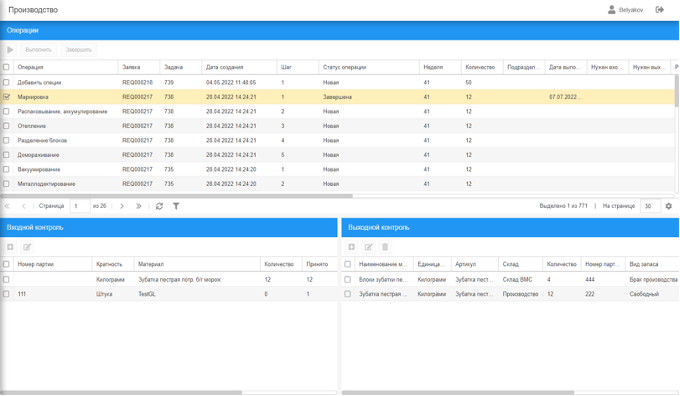Screen dimensions: 680x396
Task: Click edit icon in Входной контроль toolbar
Action: pyautogui.click(x=27, y=247)
